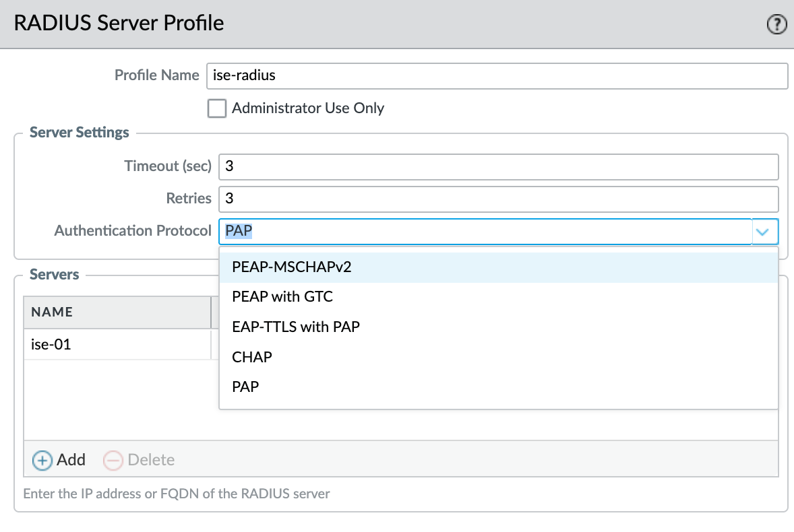Image resolution: width=794 pixels, height=532 pixels.
Task: Choose PEAP with GTC option
Action: point(282,296)
